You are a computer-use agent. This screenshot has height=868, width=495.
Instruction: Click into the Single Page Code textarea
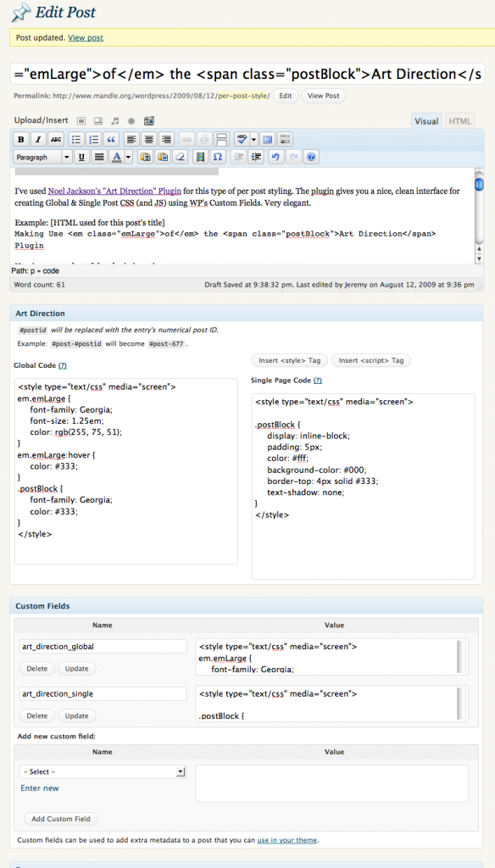[x=364, y=487]
